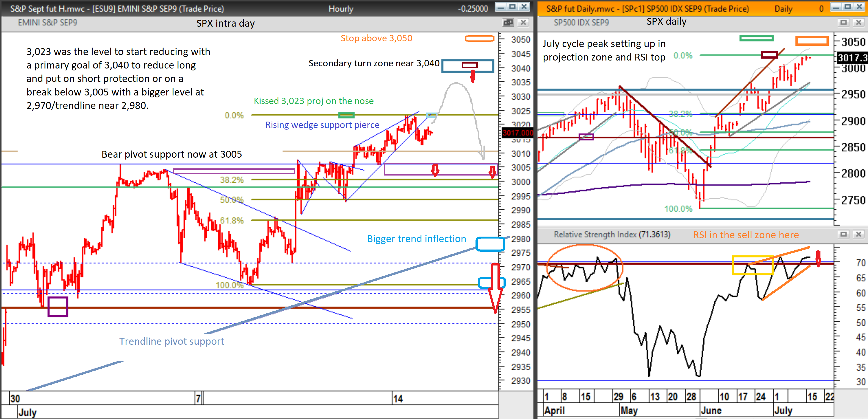The height and width of the screenshot is (419, 868).
Task: Click the April month label on daily chart
Action: [x=555, y=410]
